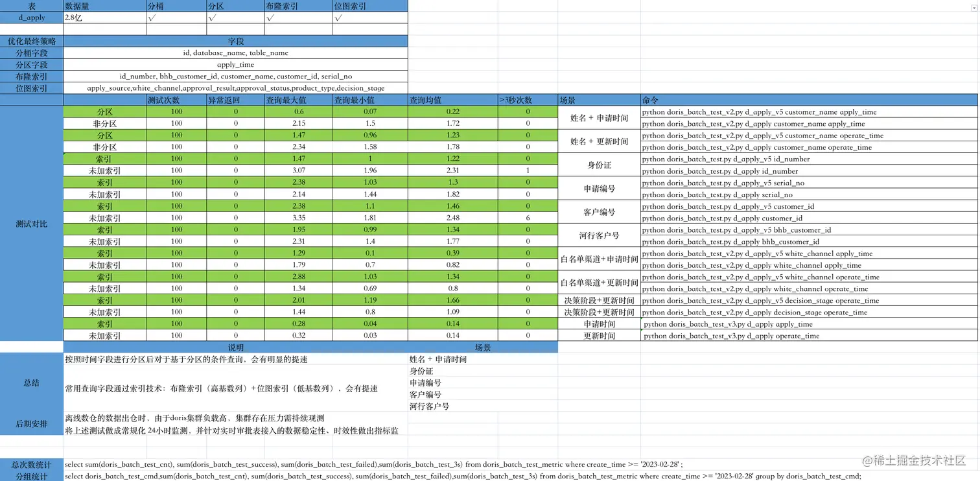Select the d_apply table name cell
Viewport: 980px width, 481px height.
pos(32,18)
